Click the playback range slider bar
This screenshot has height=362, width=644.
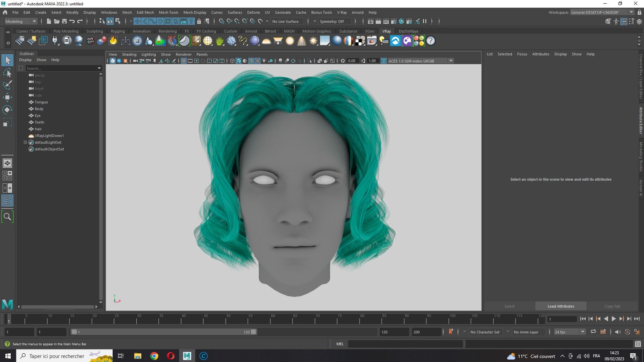[x=163, y=332]
